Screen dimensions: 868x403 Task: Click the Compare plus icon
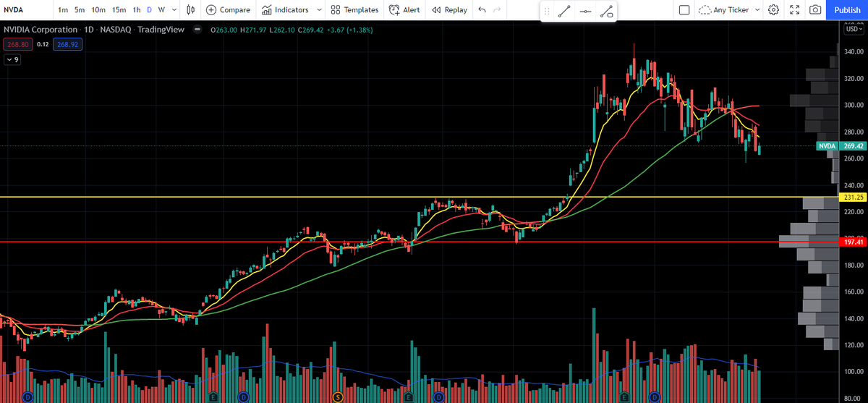(x=211, y=10)
